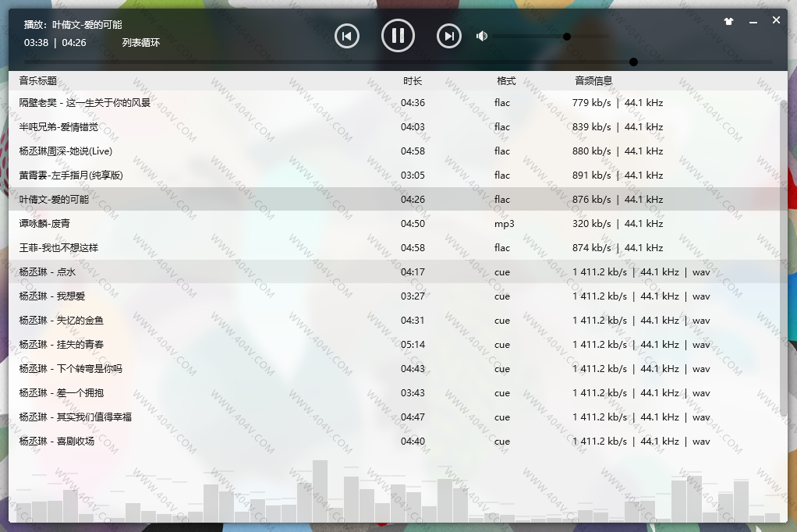Click the 音频信息 column header

[593, 81]
